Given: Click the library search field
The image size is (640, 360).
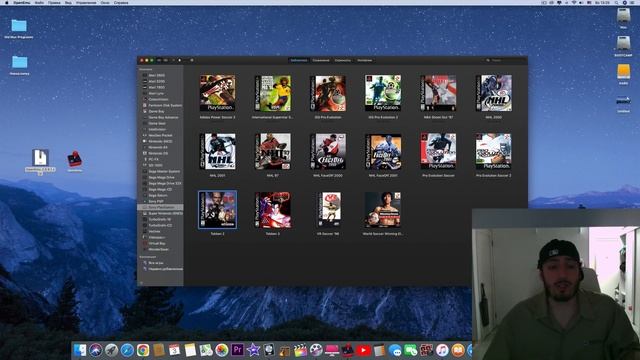Looking at the screenshot, I should [x=505, y=60].
